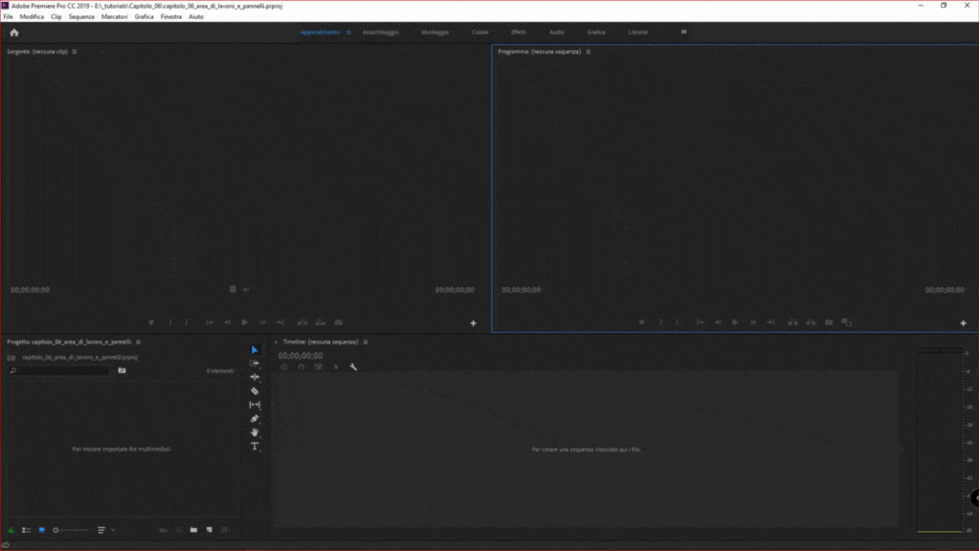Click the Export Frame camera icon in Program monitor
The height and width of the screenshot is (551, 980).
point(829,322)
